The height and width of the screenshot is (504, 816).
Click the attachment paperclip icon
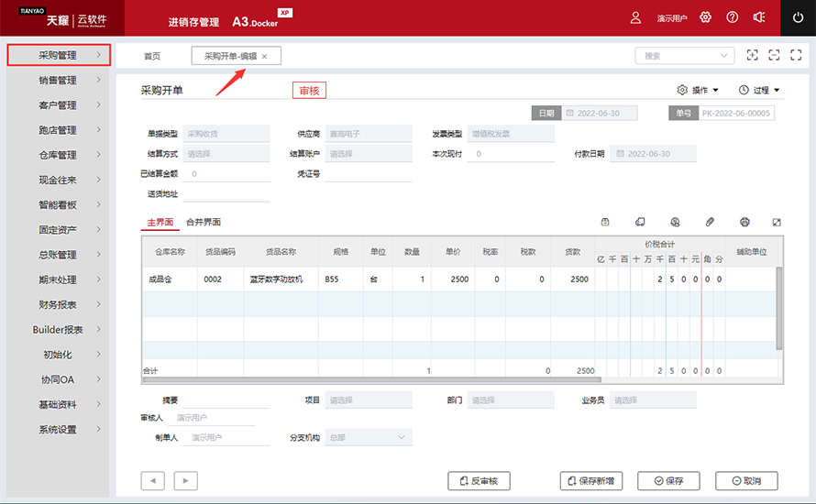pos(710,222)
